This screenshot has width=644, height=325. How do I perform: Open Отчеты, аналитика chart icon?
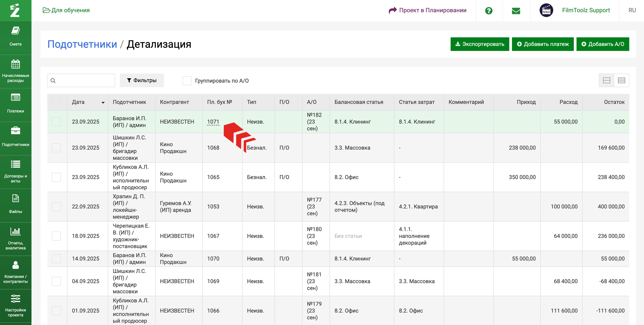(15, 231)
